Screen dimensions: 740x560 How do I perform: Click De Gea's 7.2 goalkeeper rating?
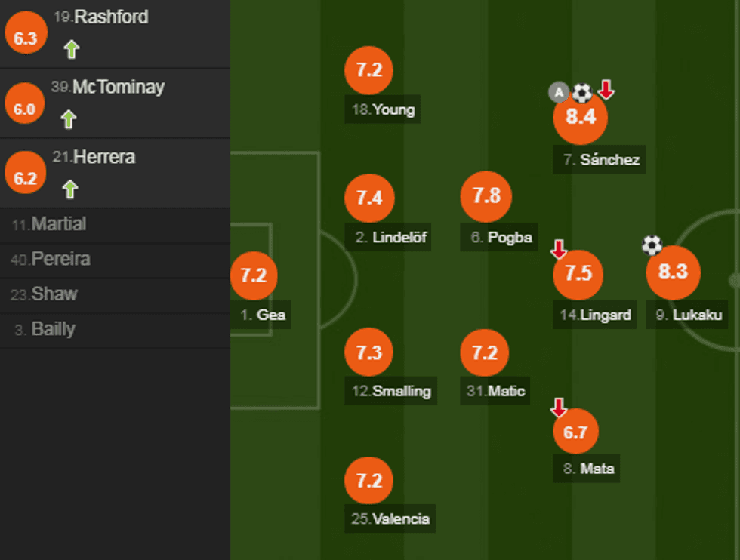click(254, 275)
